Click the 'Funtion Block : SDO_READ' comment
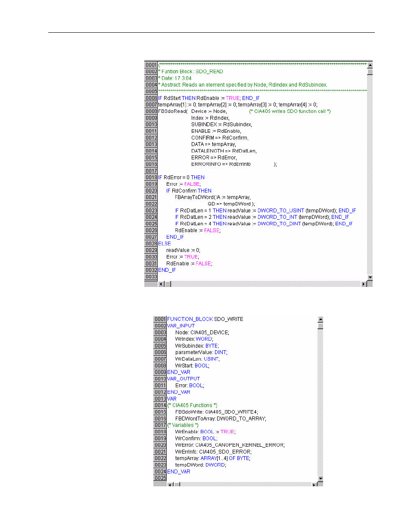411x532 pixels. point(190,72)
